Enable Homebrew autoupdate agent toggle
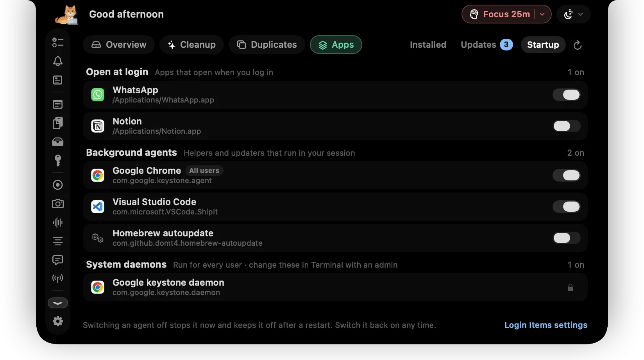Image resolution: width=644 pixels, height=360 pixels. tap(566, 238)
